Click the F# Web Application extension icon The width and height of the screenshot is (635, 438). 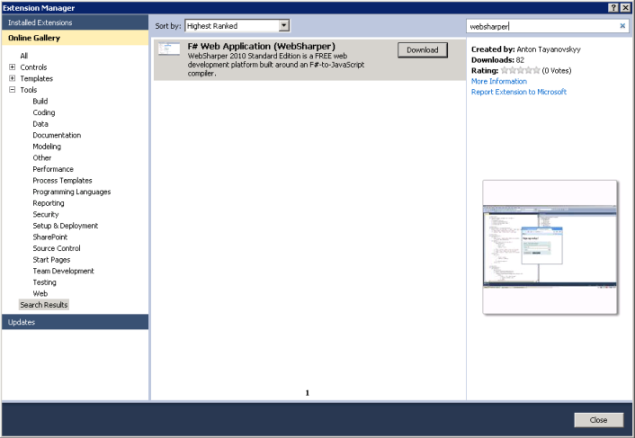[x=169, y=49]
